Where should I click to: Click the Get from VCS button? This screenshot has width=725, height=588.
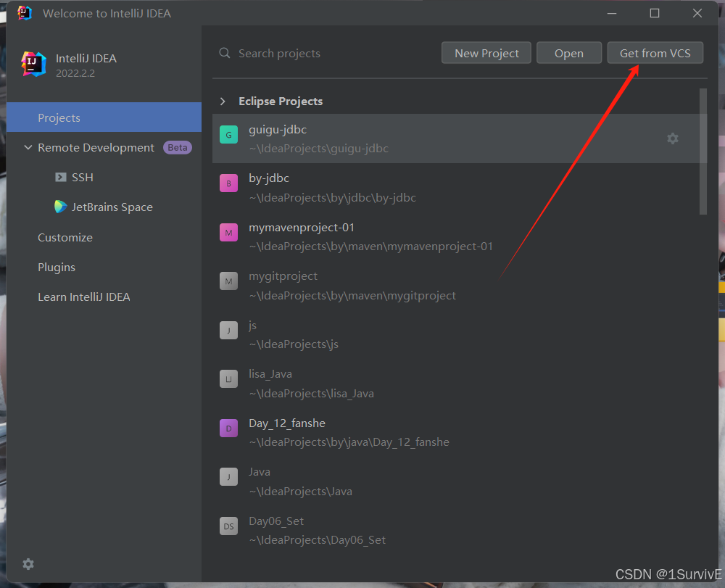(655, 53)
